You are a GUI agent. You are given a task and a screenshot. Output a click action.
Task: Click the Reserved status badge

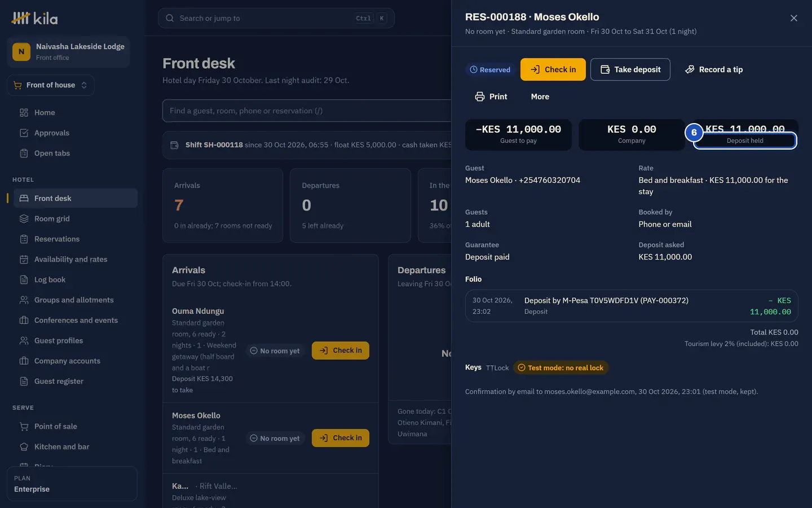pos(490,69)
